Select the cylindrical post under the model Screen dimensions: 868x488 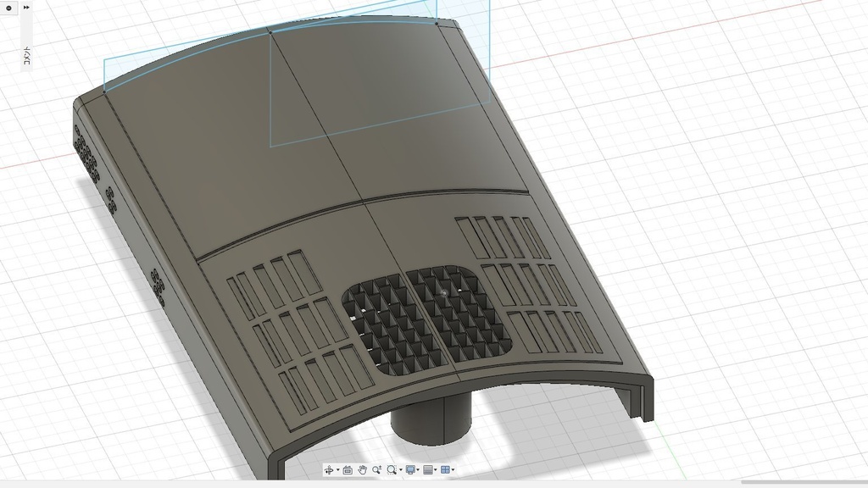pos(431,419)
